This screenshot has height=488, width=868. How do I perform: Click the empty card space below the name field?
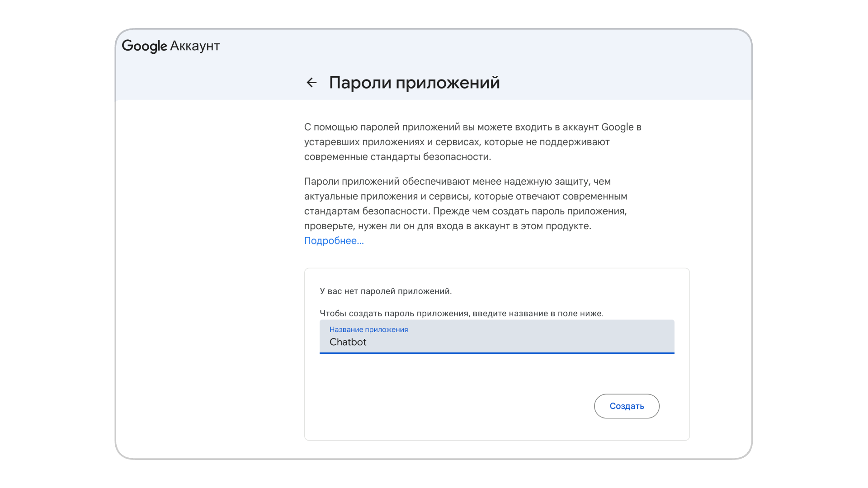pyautogui.click(x=496, y=374)
